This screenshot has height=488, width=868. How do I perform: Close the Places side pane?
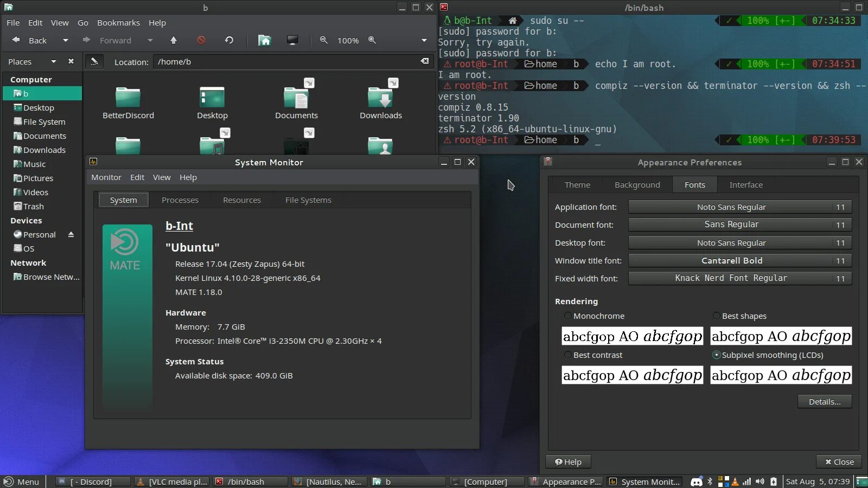(71, 61)
